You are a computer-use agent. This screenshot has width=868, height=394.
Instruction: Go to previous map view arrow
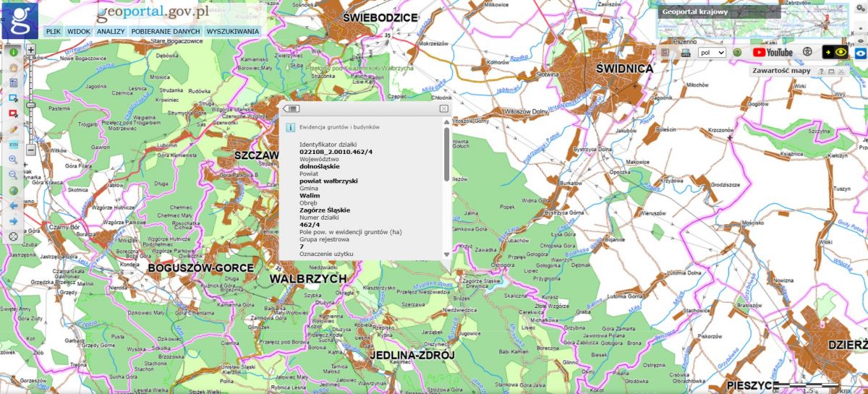point(13,205)
